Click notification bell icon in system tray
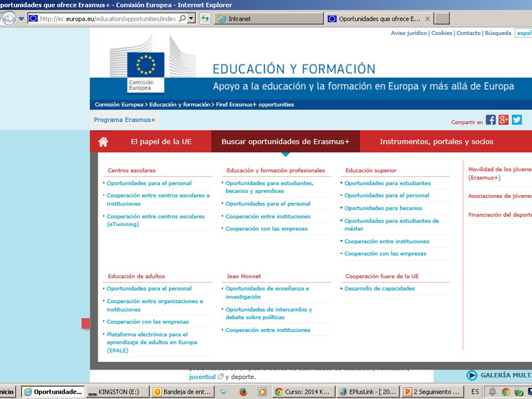This screenshot has height=399, width=532. (x=492, y=392)
